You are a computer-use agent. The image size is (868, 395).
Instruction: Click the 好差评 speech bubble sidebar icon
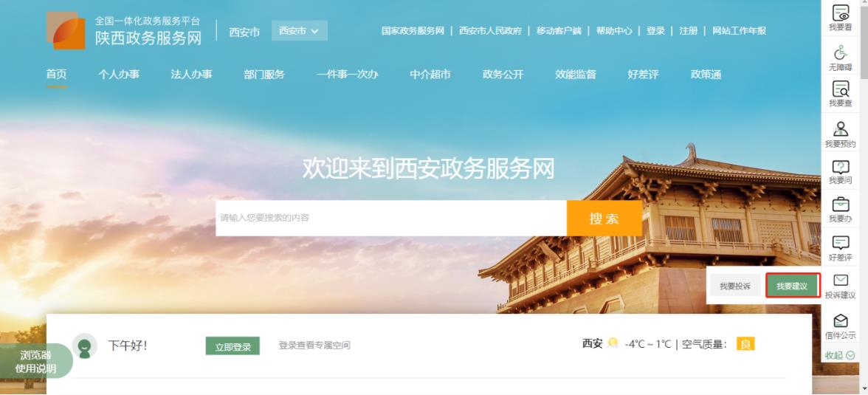(840, 243)
